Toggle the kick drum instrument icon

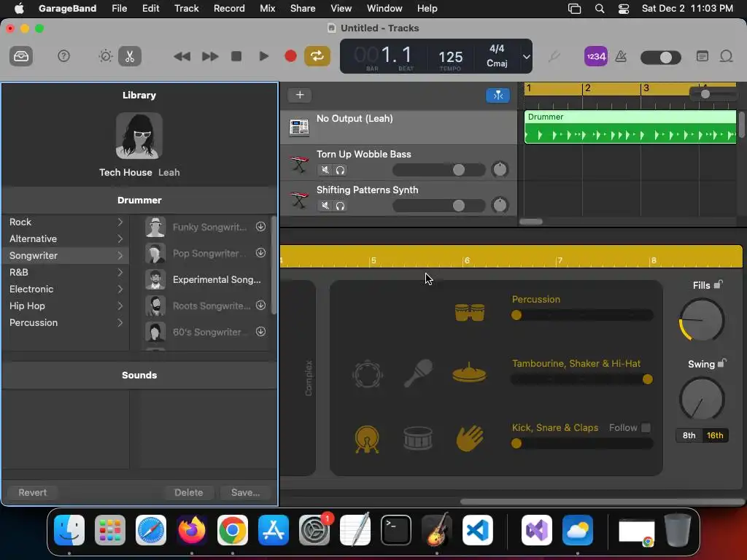coord(367,438)
